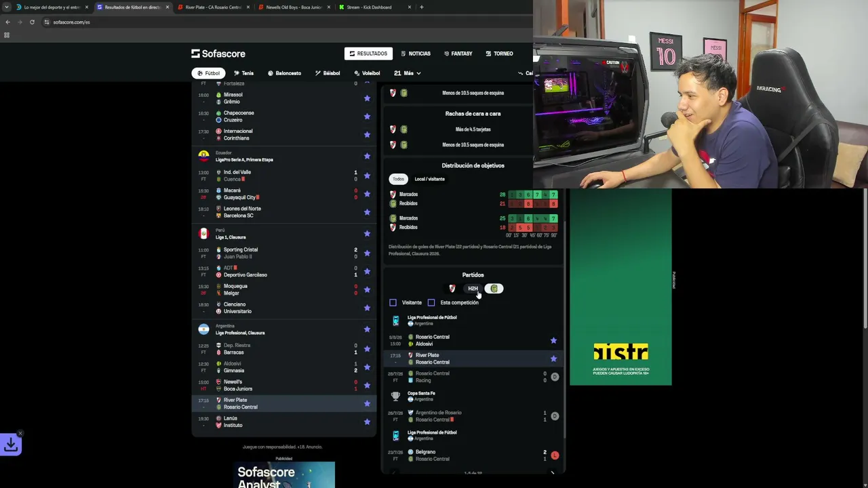The image size is (868, 488).
Task: Favorite the Macará vs Guayaquil City match
Action: tap(367, 194)
